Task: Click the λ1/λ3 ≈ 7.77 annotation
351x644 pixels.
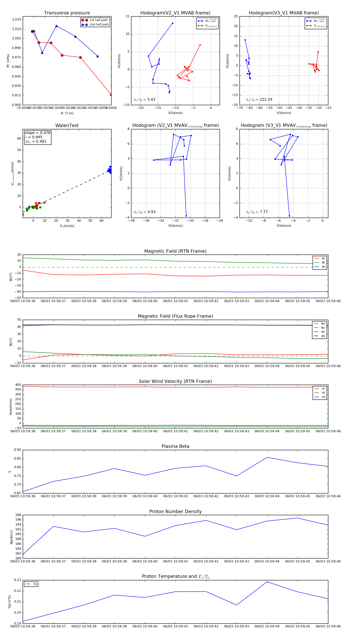Action: [x=257, y=212]
